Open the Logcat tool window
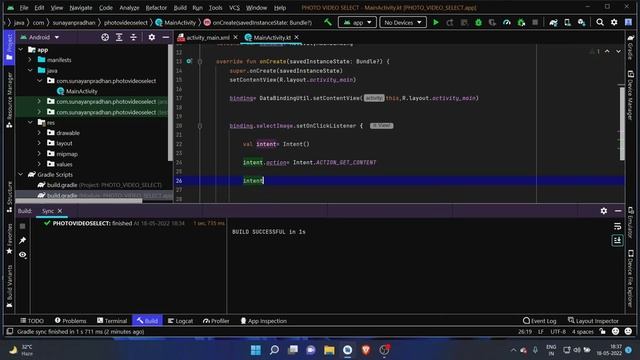This screenshot has height=360, width=640. (180, 321)
